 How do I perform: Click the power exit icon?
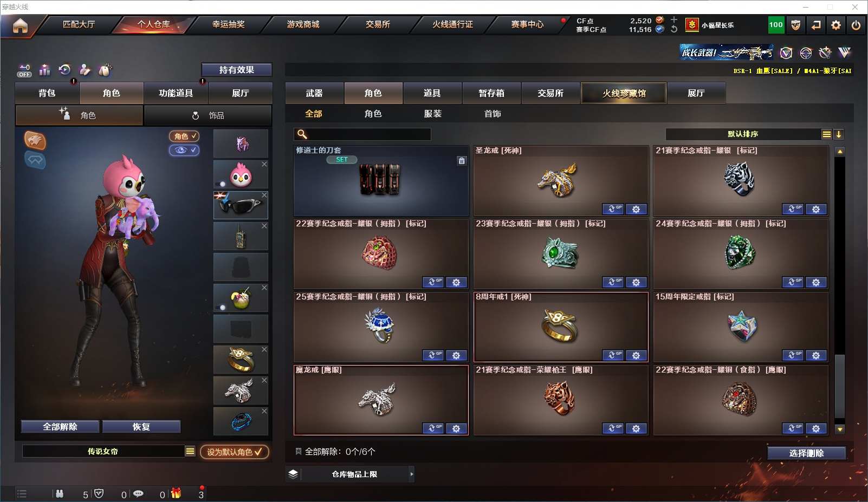tap(856, 25)
